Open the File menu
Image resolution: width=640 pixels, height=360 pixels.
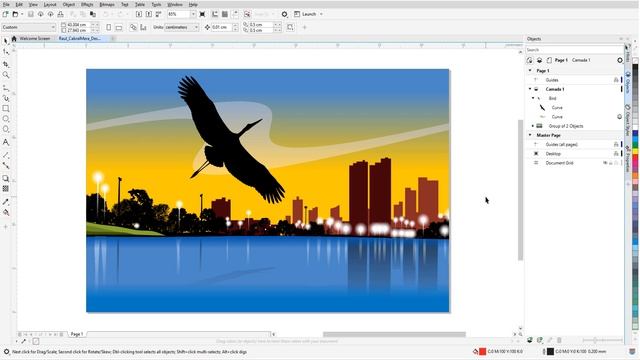tap(6, 4)
